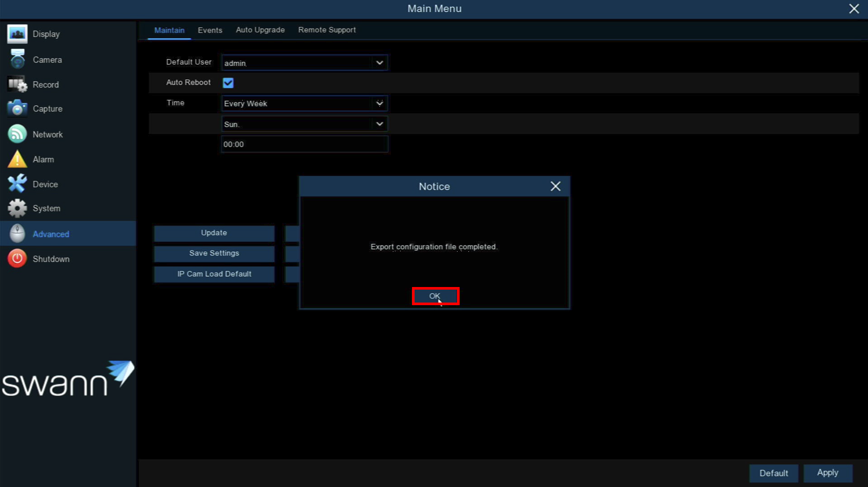868x487 pixels.
Task: Confirm the Notice with OK
Action: [435, 296]
